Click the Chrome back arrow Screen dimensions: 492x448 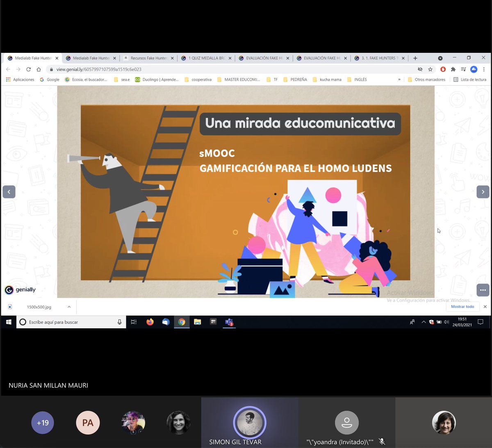(8, 69)
